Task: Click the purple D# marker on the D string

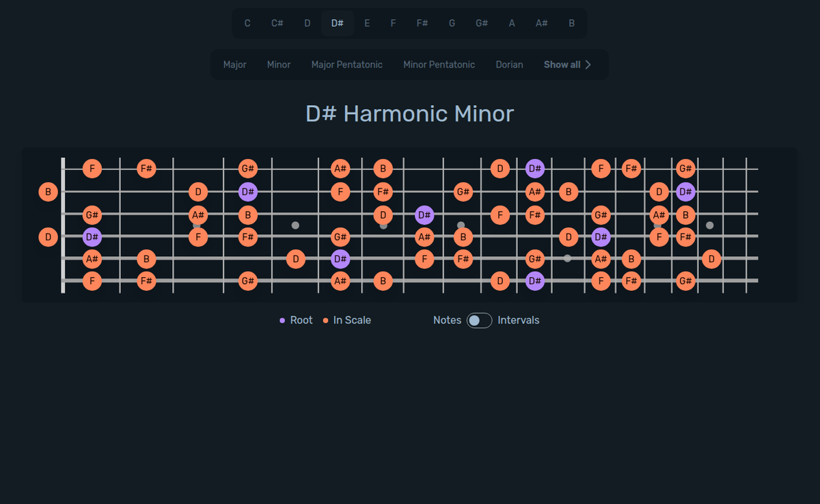Action: pyautogui.click(x=92, y=237)
